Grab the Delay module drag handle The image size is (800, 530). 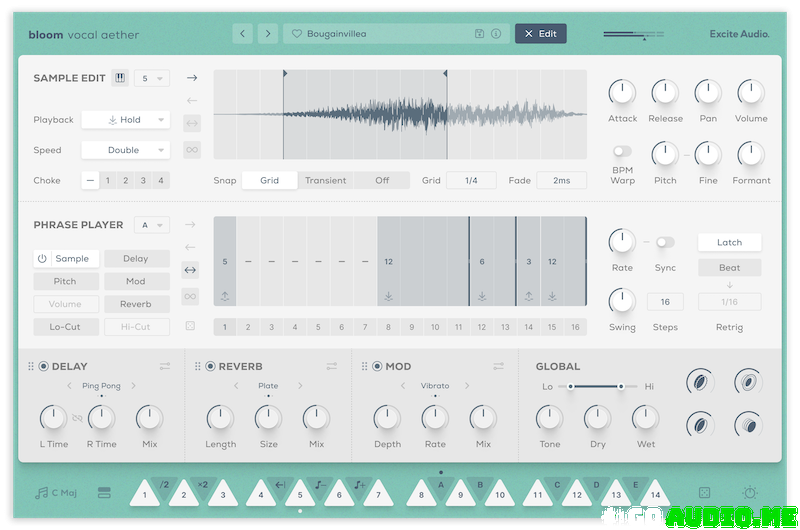(31, 366)
